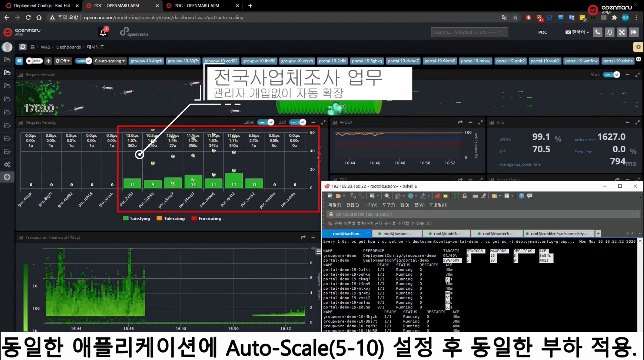The image size is (644, 360).
Task: Select the groupw-10-4hjzk instance tag
Action: pyautogui.click(x=146, y=61)
